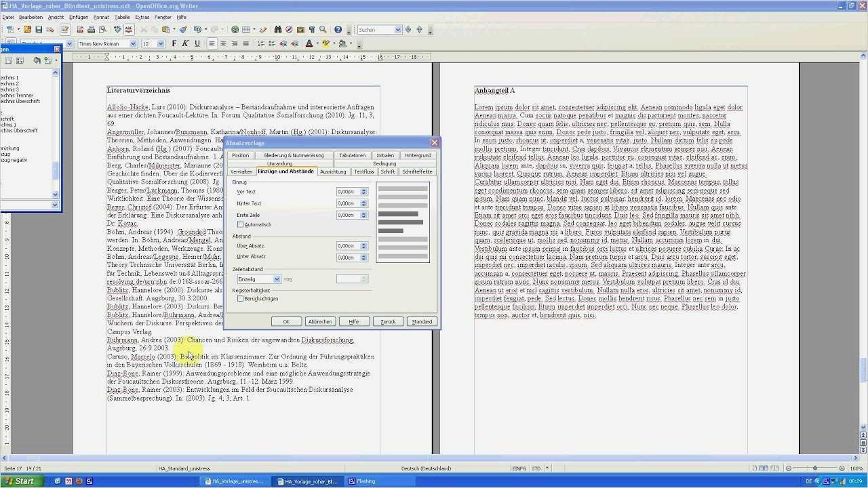This screenshot has width=868, height=488.
Task: Switch to the Textfluss tab
Action: point(364,171)
